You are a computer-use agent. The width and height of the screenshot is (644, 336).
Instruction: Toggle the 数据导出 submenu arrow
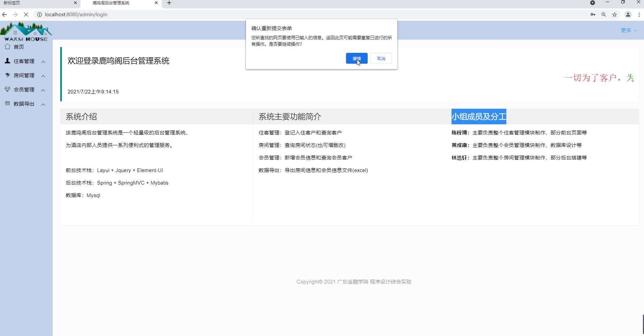(43, 104)
